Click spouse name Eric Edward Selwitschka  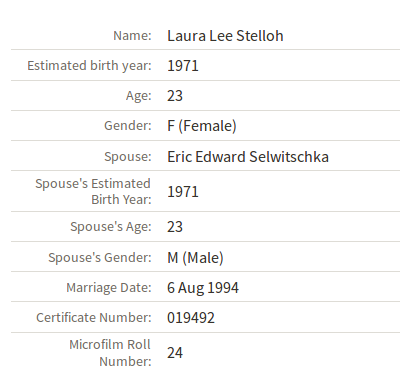(248, 157)
